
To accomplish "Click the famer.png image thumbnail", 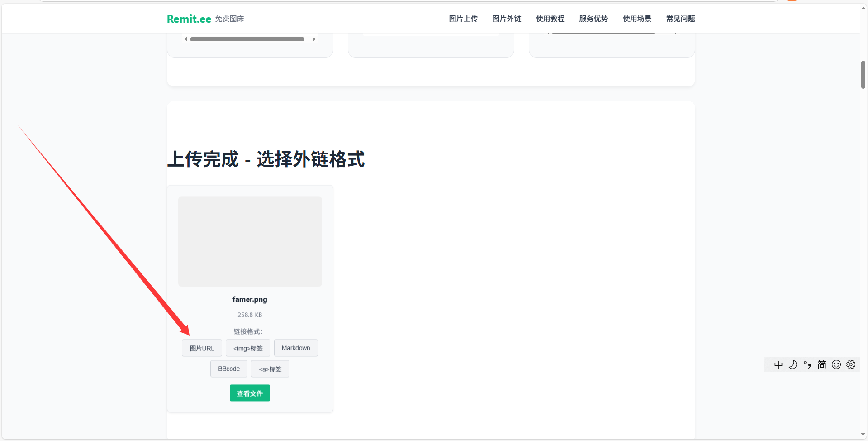I will [250, 241].
